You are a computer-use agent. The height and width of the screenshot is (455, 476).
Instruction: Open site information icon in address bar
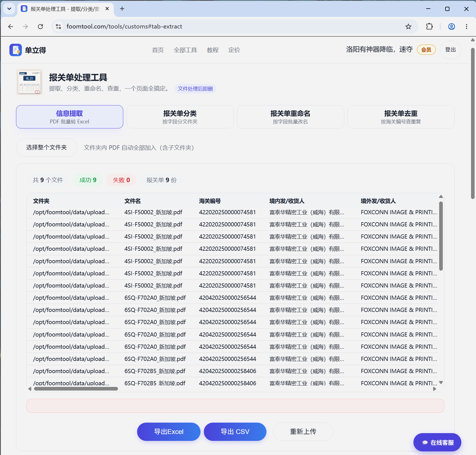(58, 27)
